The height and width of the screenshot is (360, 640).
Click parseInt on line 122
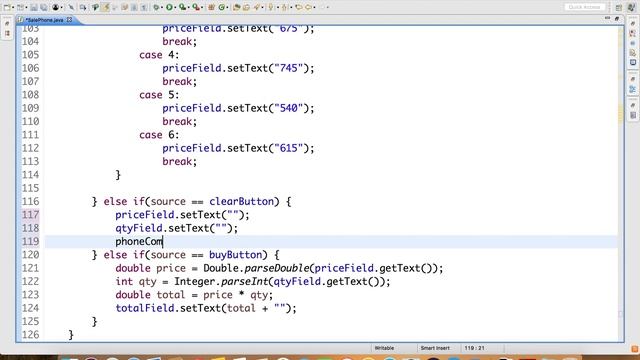pos(244,282)
